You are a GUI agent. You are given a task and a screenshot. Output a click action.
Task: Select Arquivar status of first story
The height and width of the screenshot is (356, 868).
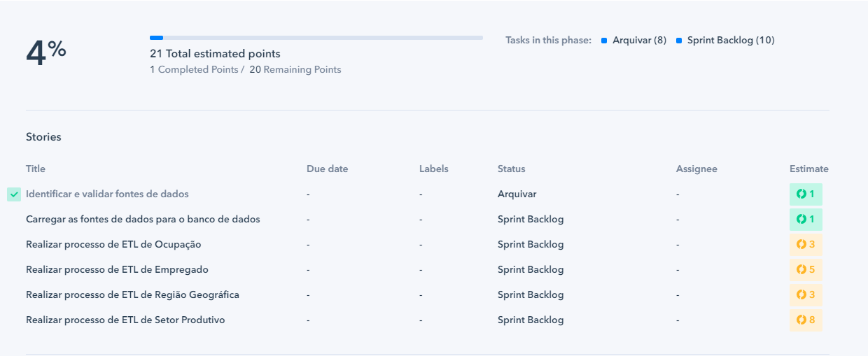tap(517, 194)
